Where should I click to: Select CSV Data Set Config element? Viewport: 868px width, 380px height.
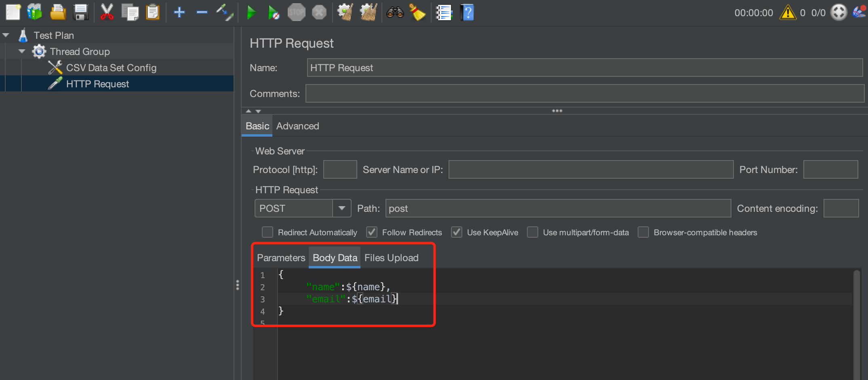[x=111, y=68]
